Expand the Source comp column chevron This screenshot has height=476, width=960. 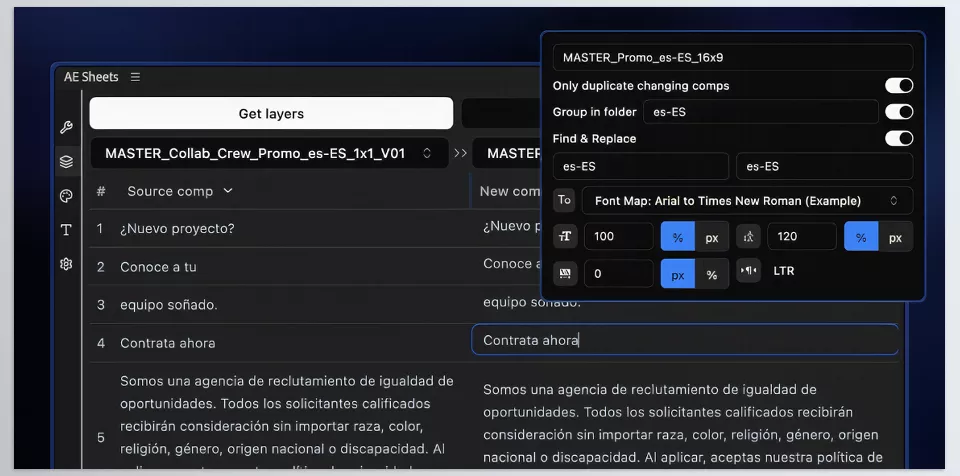[228, 191]
